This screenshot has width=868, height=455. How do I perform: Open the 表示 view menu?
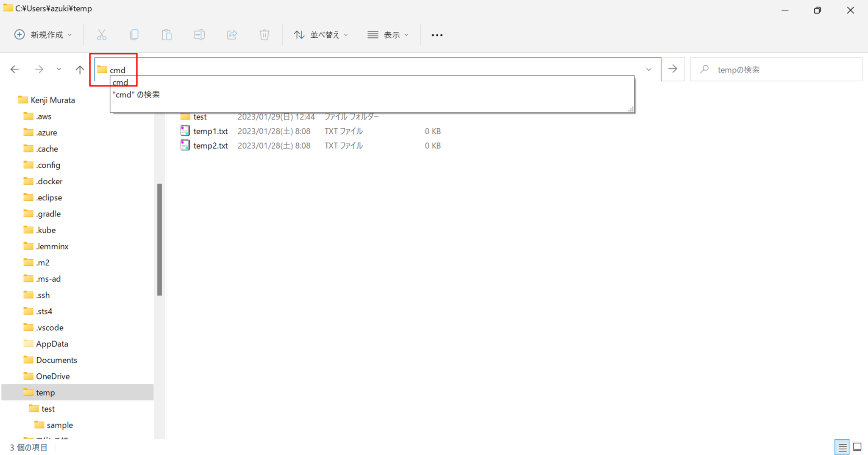click(x=388, y=35)
